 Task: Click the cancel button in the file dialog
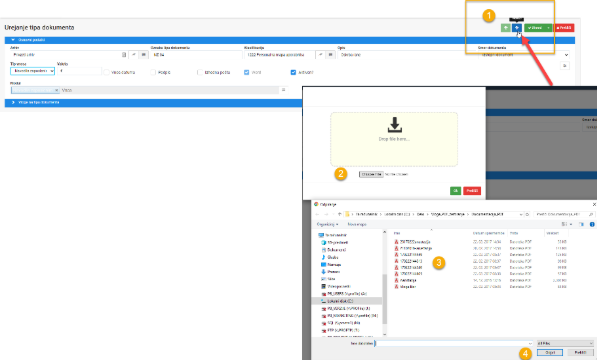point(580,353)
